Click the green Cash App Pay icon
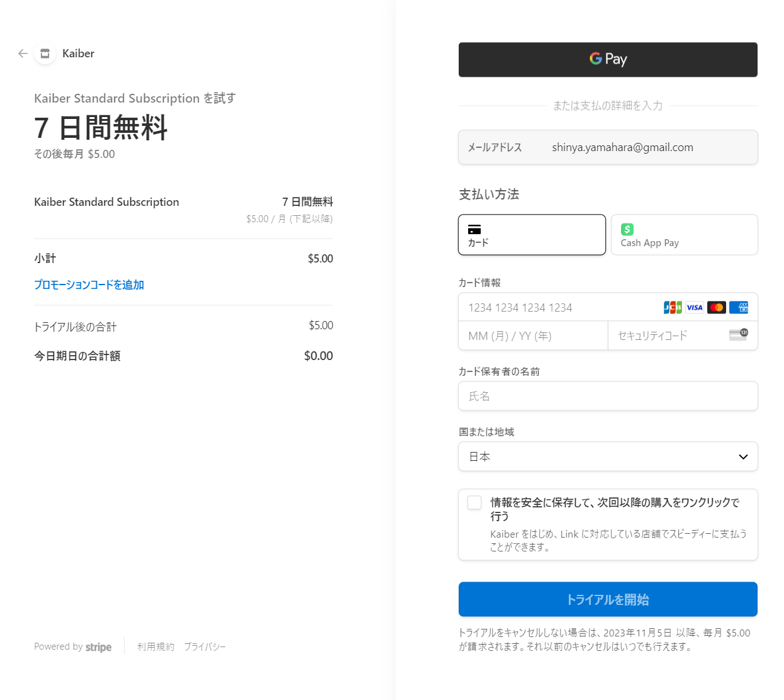Screen dimensions: 784x700 tap(627, 229)
